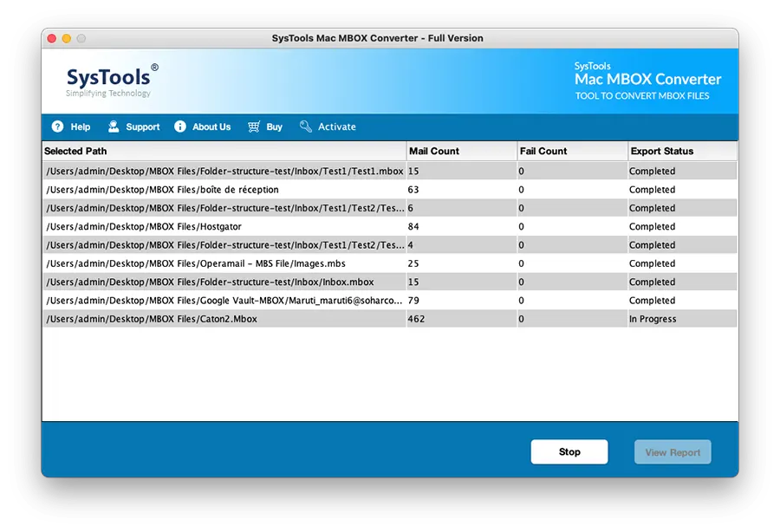
Task: Click mail count 4 cell
Action: (462, 245)
